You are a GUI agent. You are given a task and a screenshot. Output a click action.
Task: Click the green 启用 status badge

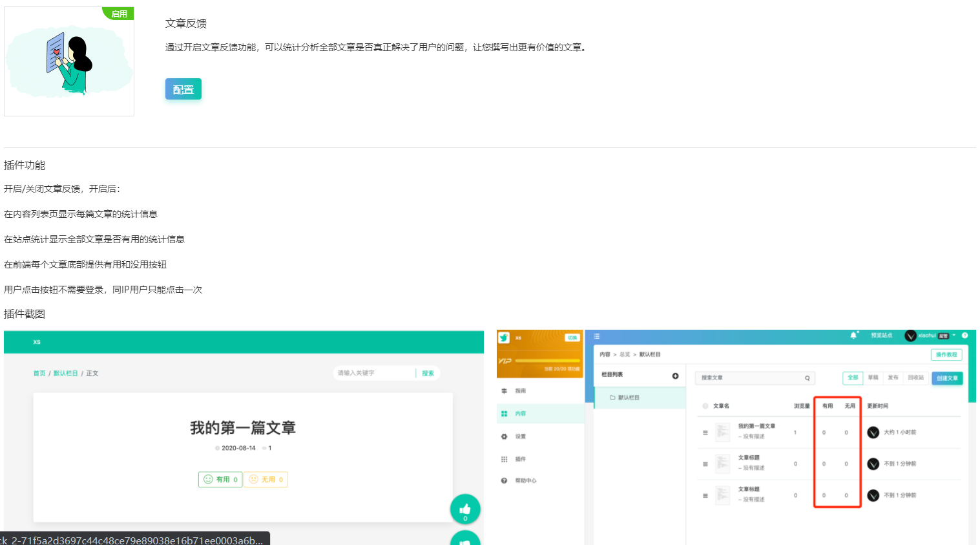[x=119, y=14]
